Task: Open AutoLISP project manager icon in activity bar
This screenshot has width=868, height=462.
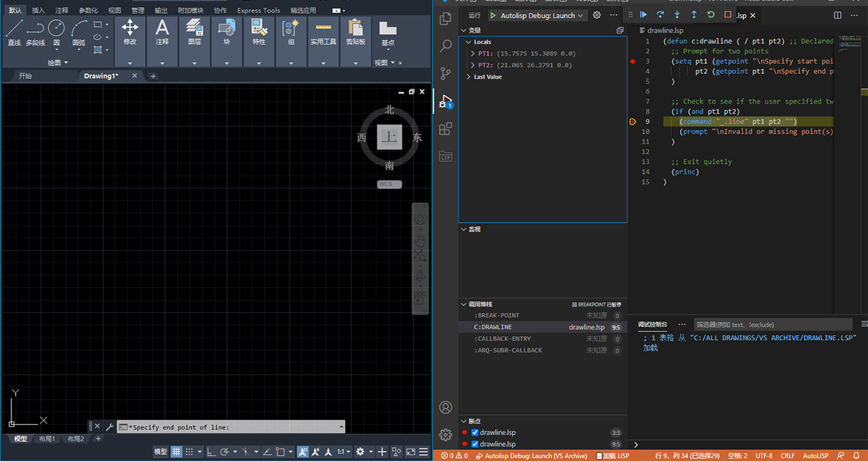Action: click(445, 156)
